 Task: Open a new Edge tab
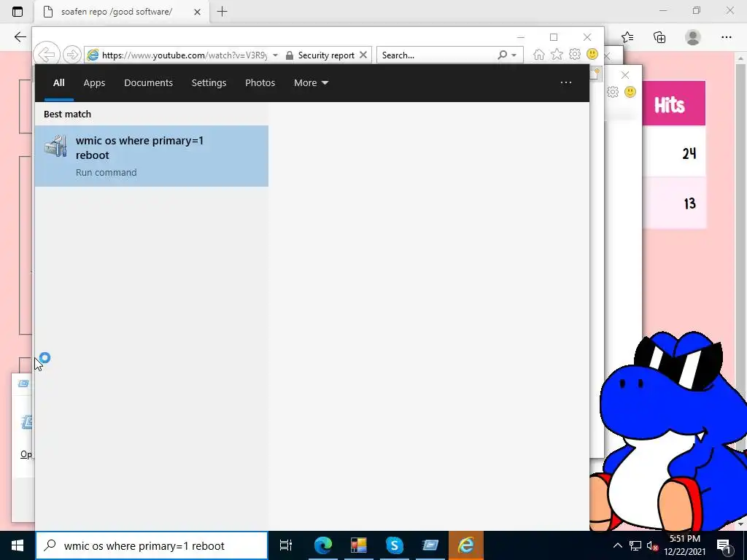click(x=222, y=12)
